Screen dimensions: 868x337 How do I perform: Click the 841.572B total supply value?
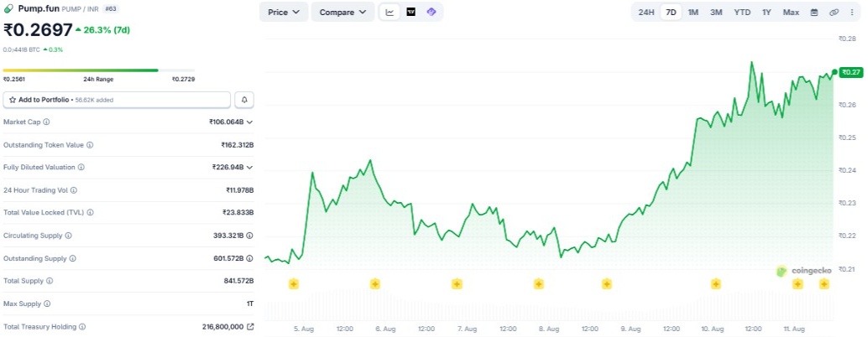tap(238, 281)
